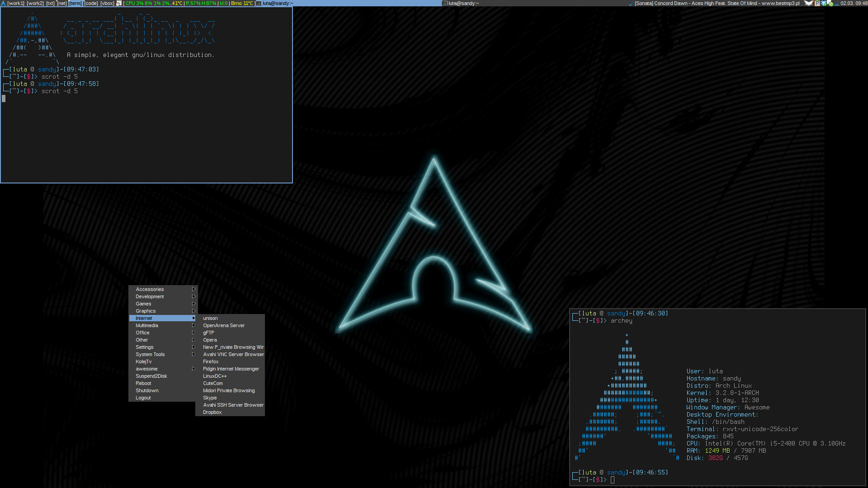Click the 02.03. 09:48 clock
Image resolution: width=868 pixels, height=488 pixels.
[x=854, y=3]
